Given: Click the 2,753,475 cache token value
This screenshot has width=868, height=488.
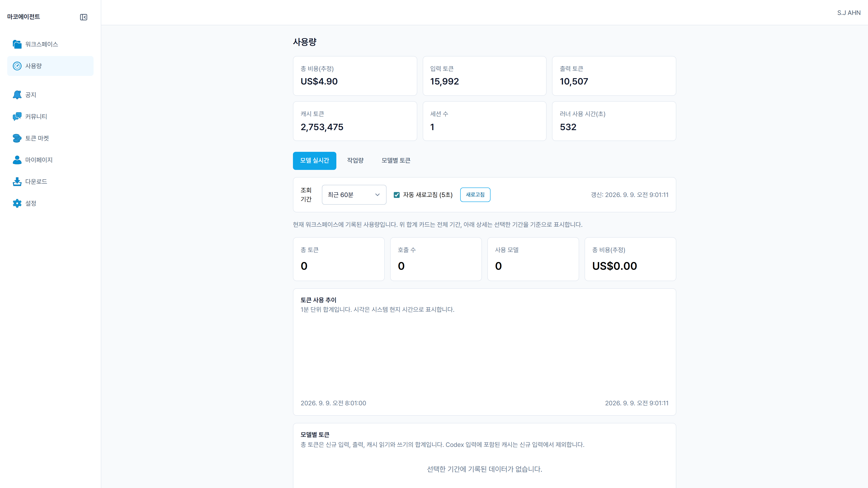Looking at the screenshot, I should pos(322,127).
